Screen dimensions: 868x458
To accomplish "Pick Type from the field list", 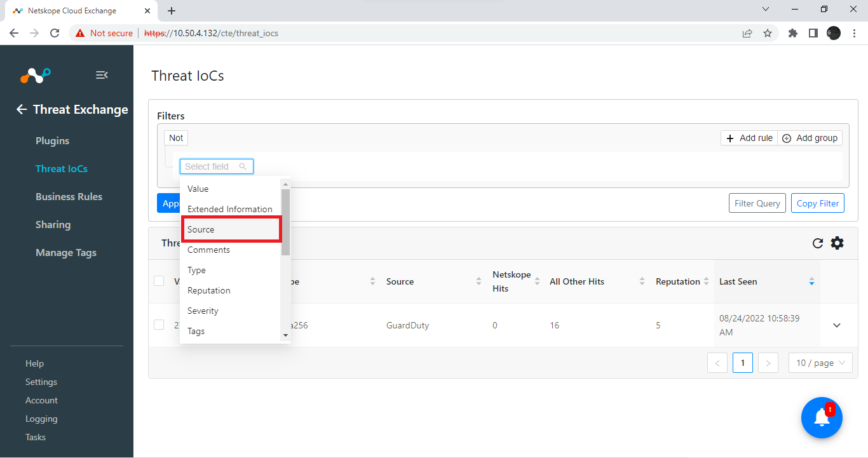I will [230, 270].
